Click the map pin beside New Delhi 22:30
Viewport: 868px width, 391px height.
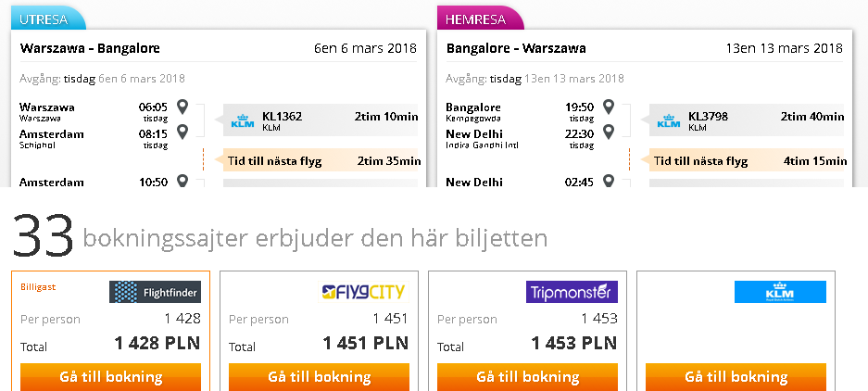pyautogui.click(x=609, y=132)
